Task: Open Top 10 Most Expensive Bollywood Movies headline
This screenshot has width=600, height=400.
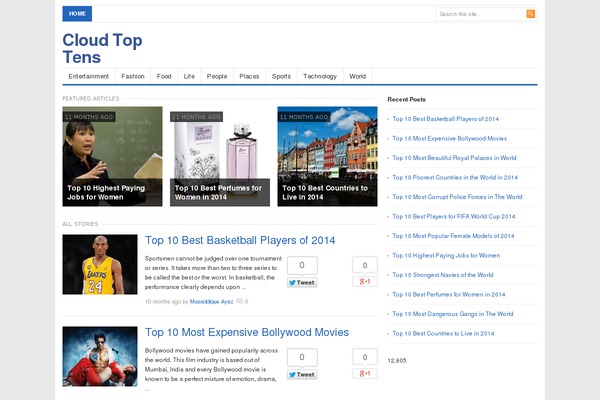Action: tap(247, 332)
